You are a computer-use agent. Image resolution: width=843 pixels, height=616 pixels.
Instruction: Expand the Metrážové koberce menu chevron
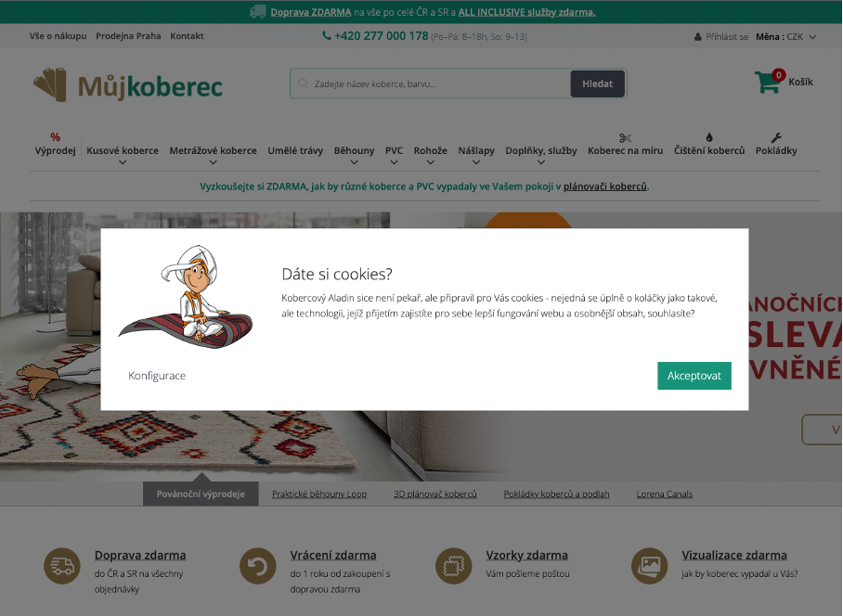tap(213, 162)
